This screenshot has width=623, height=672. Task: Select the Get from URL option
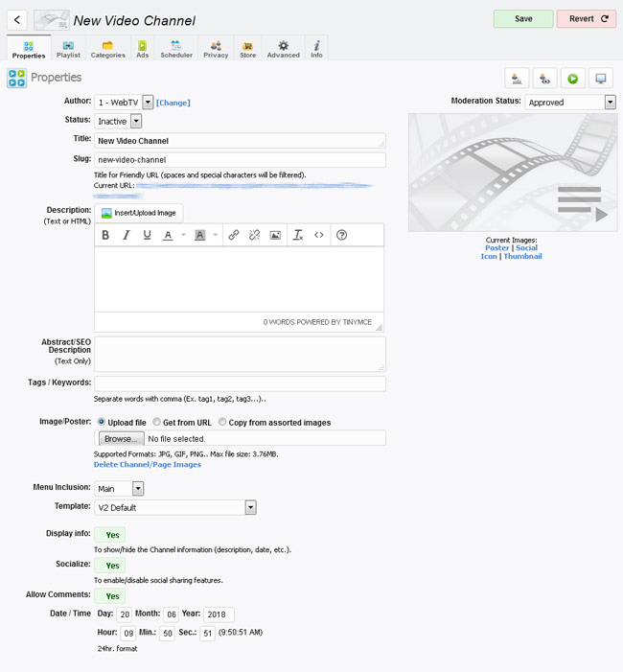pos(157,422)
